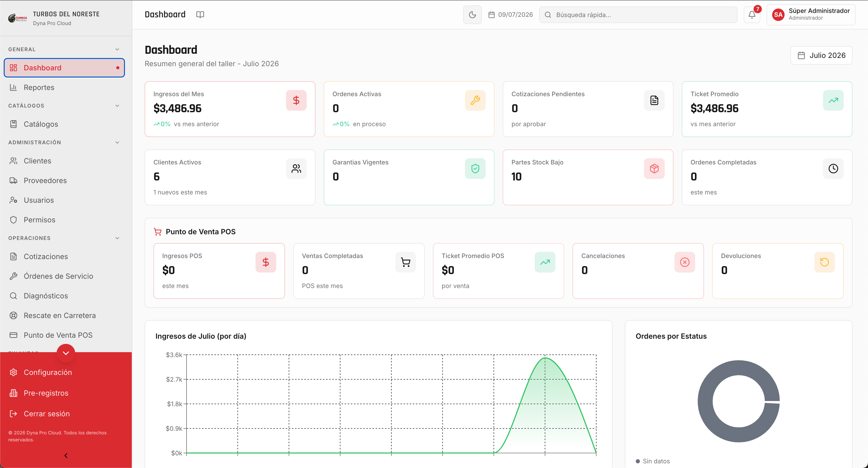The image size is (868, 468).
Task: Open Punto de Venta POS in sidebar
Action: (x=64, y=335)
